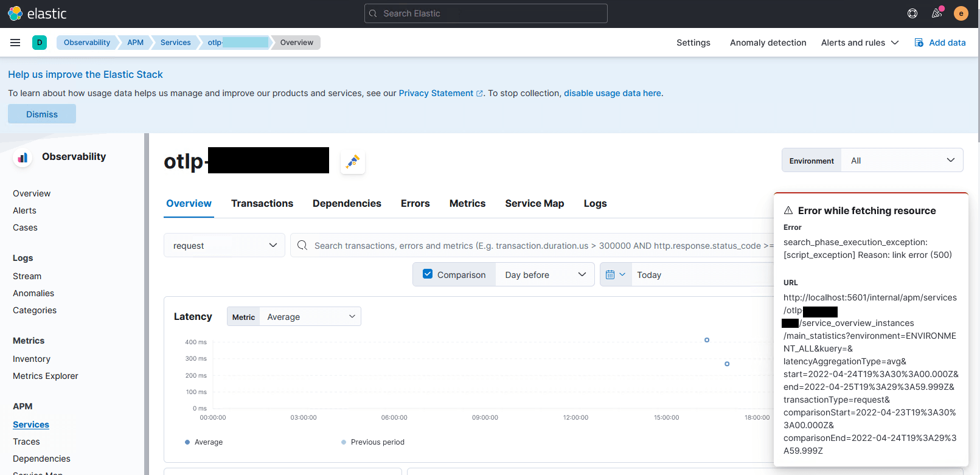The height and width of the screenshot is (475, 980).
Task: Open the Day before comparison dropdown
Action: (545, 275)
